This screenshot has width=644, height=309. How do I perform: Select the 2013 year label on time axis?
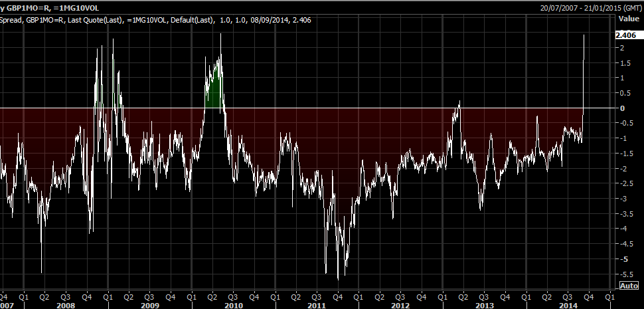click(x=485, y=306)
